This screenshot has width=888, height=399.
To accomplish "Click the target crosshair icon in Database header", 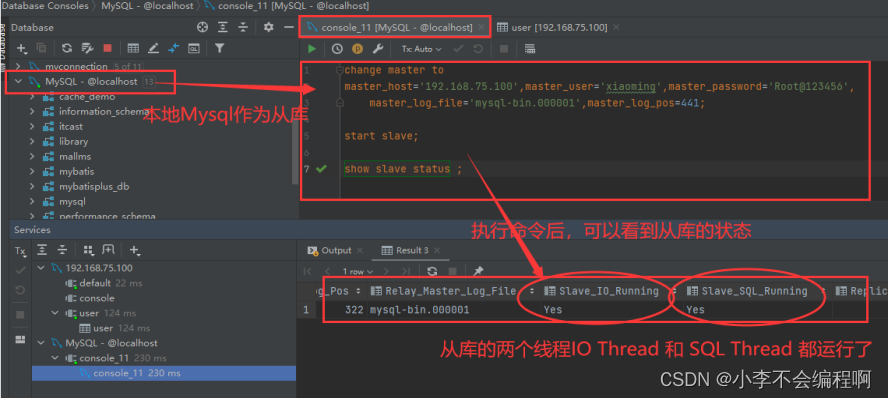I will tap(202, 27).
